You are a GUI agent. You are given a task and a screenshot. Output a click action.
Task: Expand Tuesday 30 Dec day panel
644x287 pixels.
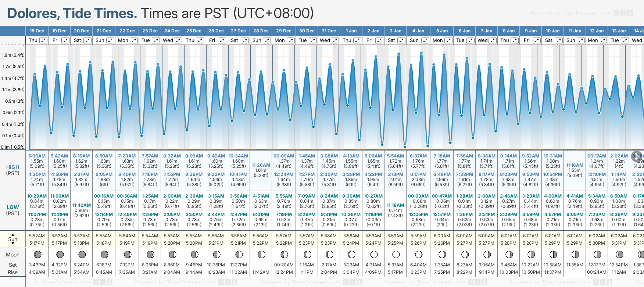(x=312, y=40)
